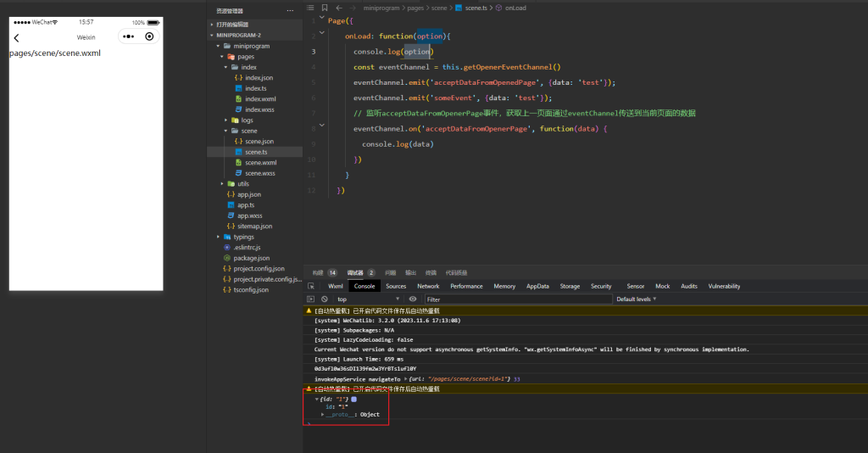Image resolution: width=868 pixels, height=453 pixels.
Task: Open the mini program three-dots capsule menu
Action: pos(128,36)
